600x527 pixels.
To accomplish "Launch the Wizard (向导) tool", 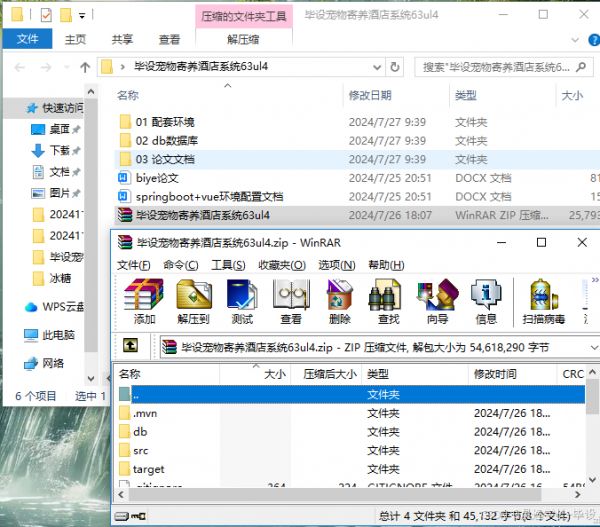I will coord(437,301).
